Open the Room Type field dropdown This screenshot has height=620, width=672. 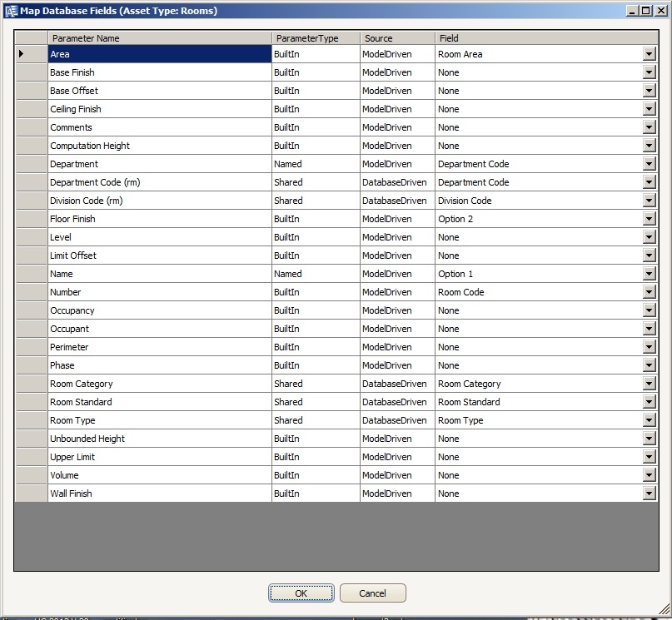tap(650, 419)
